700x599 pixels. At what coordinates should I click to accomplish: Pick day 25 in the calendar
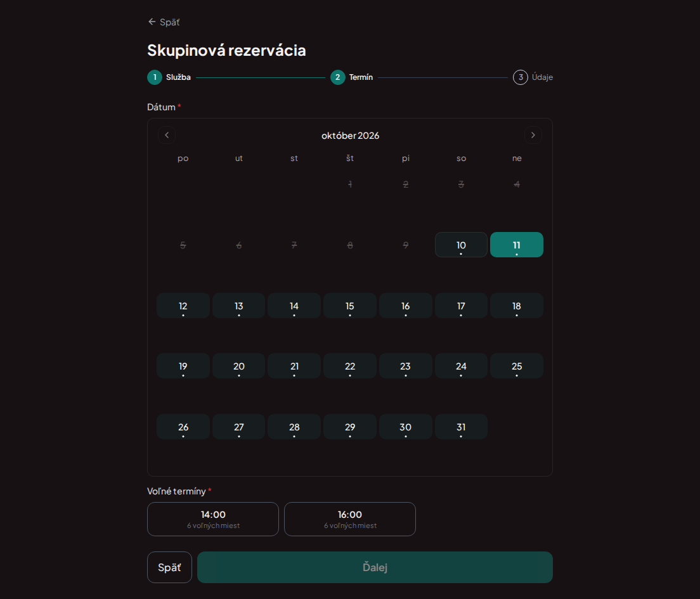(517, 366)
